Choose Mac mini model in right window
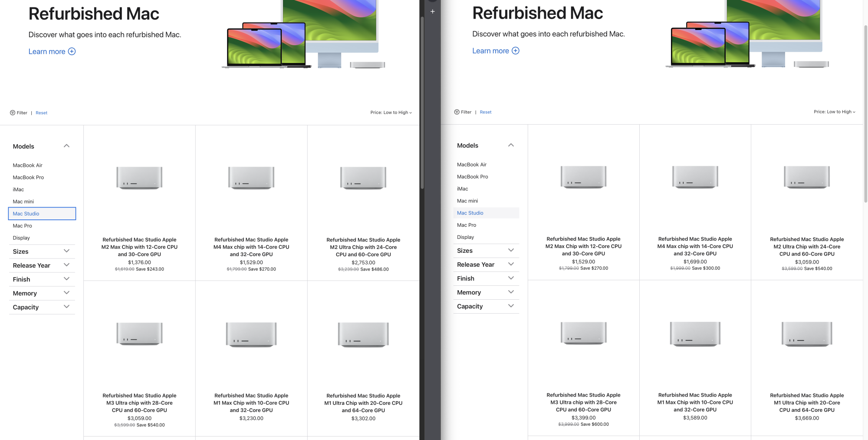Screen dimensions: 868x440 point(467,201)
